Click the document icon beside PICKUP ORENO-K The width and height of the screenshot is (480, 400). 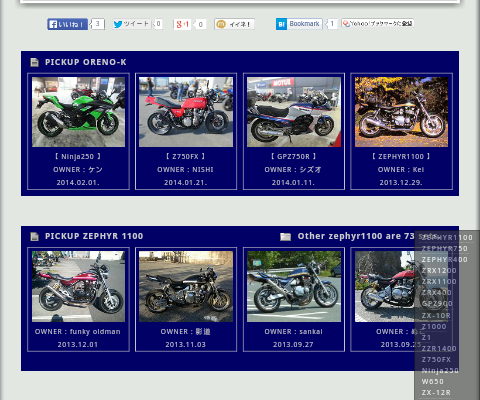tap(34, 62)
